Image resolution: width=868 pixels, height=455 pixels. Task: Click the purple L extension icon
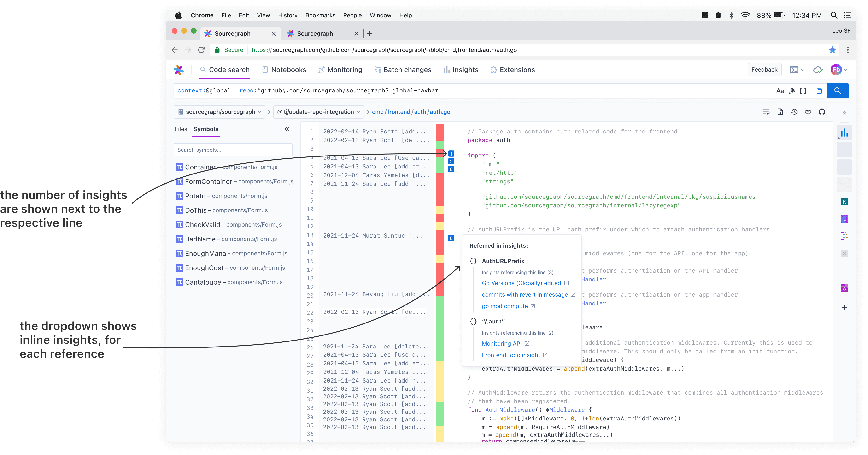tap(845, 219)
